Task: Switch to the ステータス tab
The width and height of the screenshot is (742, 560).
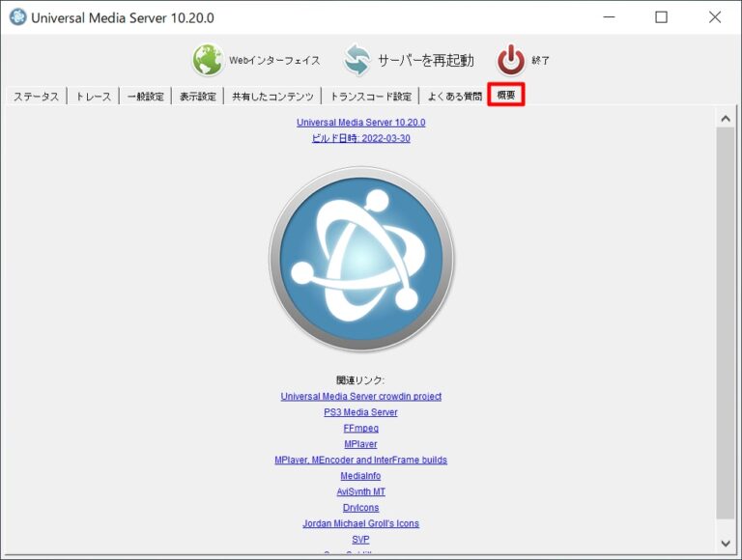Action: [36, 97]
